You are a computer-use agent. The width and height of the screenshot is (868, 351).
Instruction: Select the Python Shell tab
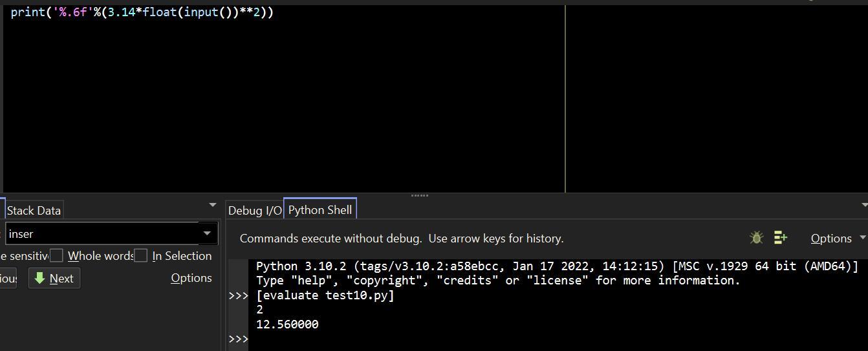[x=320, y=209]
